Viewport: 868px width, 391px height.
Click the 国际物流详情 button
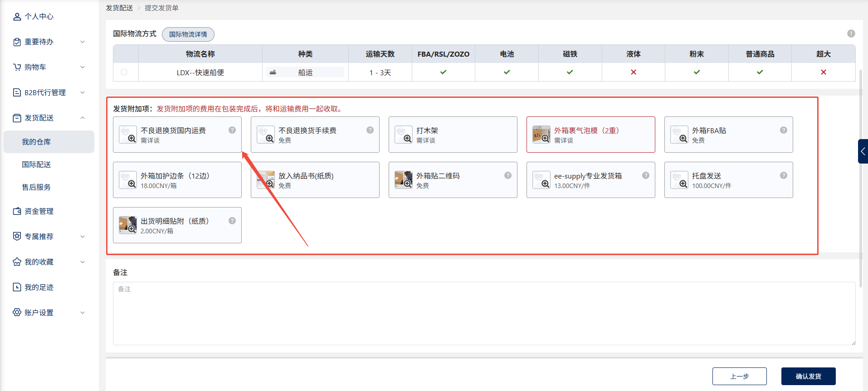188,34
